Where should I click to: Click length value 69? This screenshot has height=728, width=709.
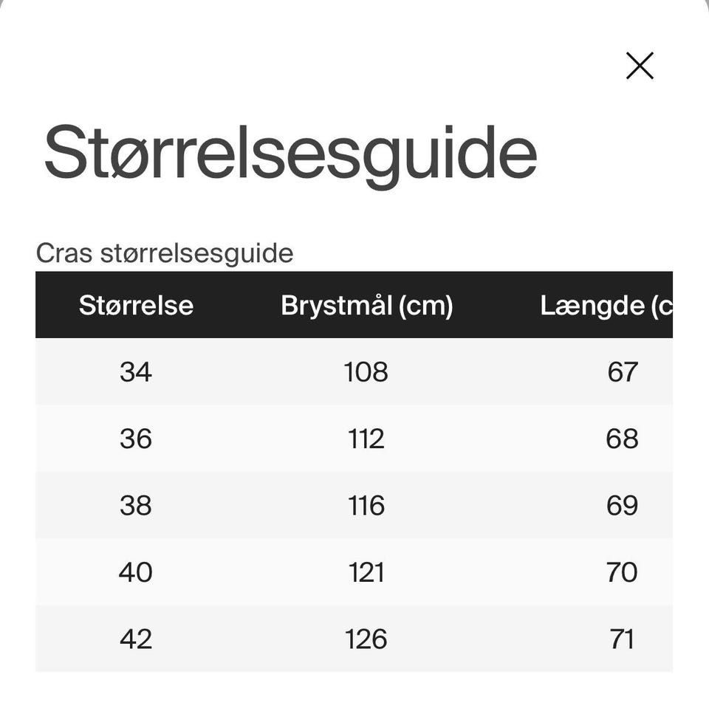point(622,506)
